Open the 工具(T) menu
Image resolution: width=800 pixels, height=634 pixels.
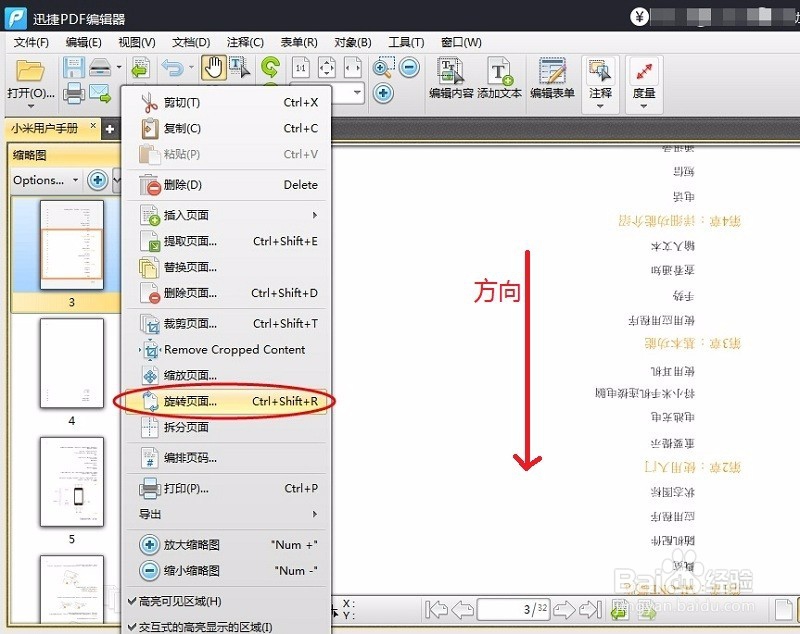click(x=406, y=42)
